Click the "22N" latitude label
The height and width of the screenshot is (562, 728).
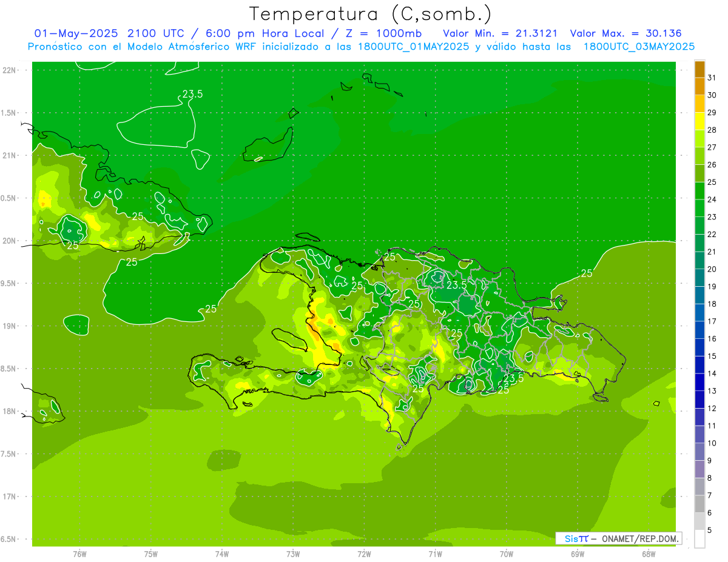click(10, 70)
